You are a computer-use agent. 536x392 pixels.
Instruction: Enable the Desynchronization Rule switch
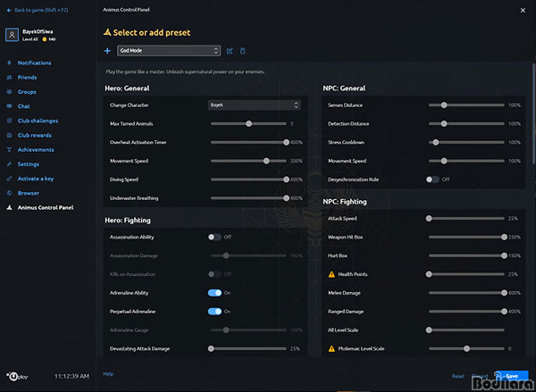coord(432,179)
